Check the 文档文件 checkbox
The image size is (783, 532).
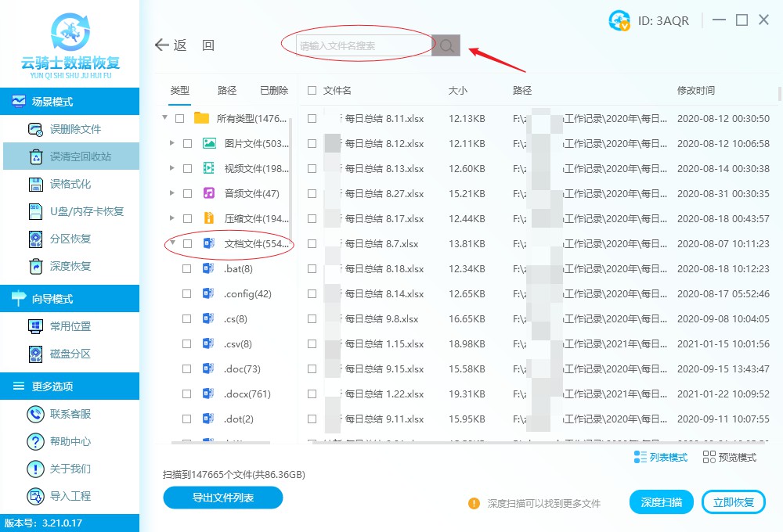click(187, 243)
